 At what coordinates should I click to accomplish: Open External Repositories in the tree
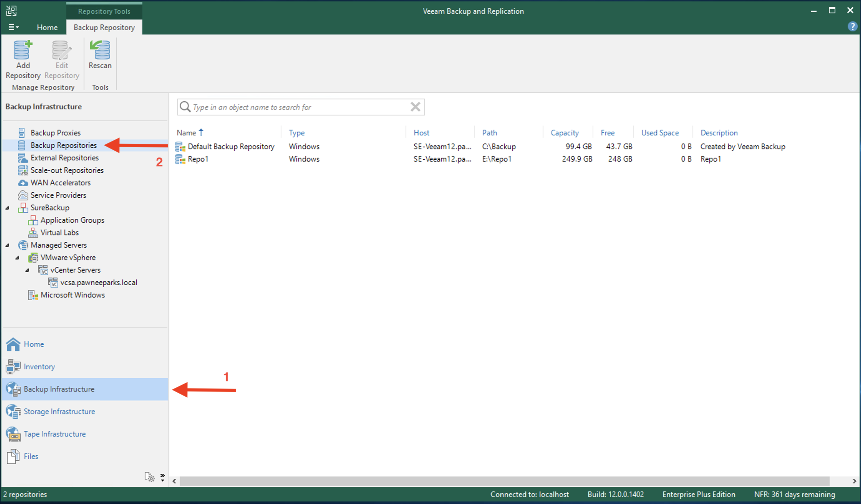[65, 157]
